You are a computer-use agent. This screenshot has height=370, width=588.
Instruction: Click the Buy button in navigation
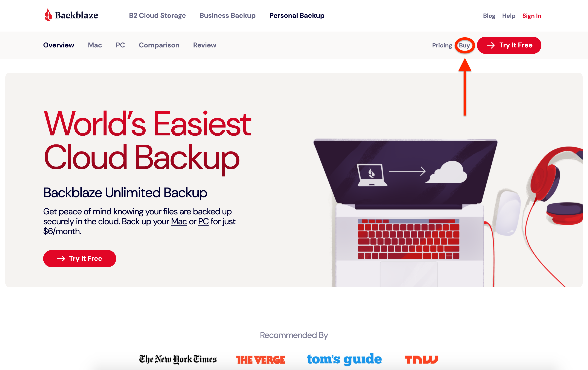[x=465, y=45]
